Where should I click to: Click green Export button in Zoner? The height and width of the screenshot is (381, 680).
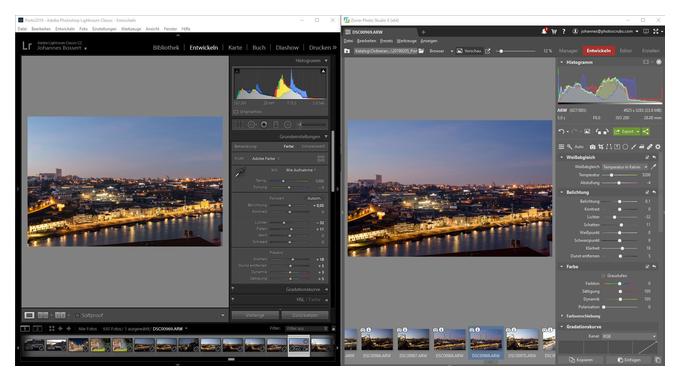[627, 131]
